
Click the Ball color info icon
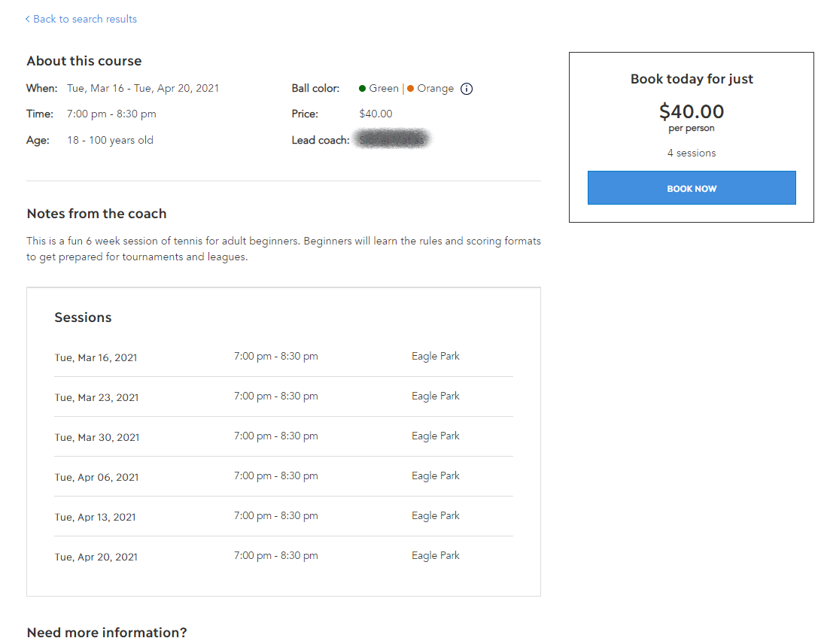click(467, 88)
